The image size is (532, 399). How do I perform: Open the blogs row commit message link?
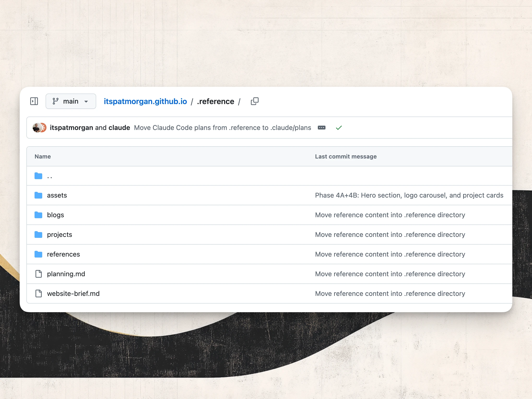[x=390, y=215]
